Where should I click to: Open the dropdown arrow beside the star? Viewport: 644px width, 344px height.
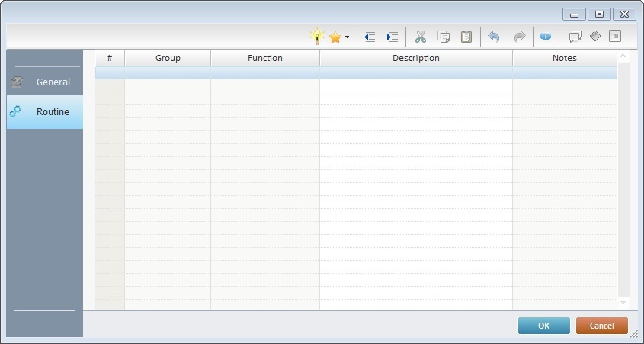[x=347, y=37]
